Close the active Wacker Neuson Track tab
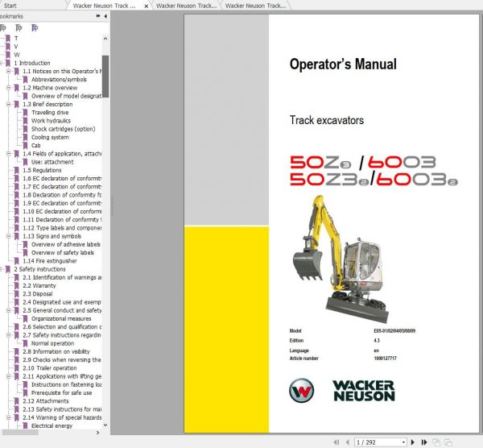Viewport: 483px width, 448px height. 147,6
